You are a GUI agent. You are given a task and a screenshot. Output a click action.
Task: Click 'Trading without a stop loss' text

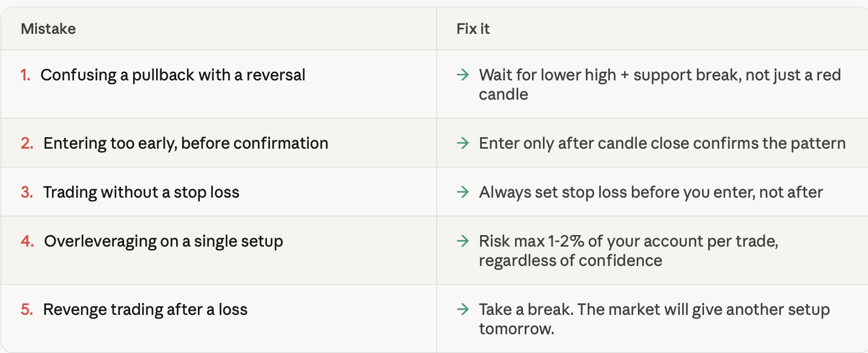coord(142,192)
